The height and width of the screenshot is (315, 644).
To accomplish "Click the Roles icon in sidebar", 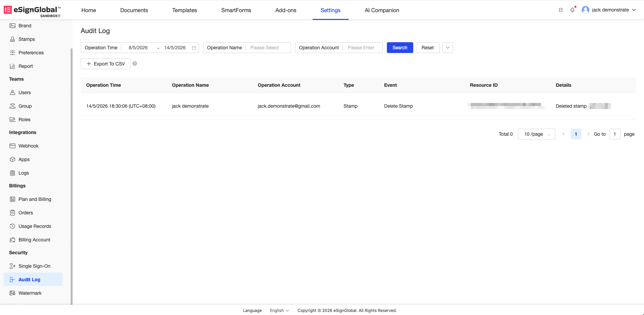I will click(x=13, y=120).
